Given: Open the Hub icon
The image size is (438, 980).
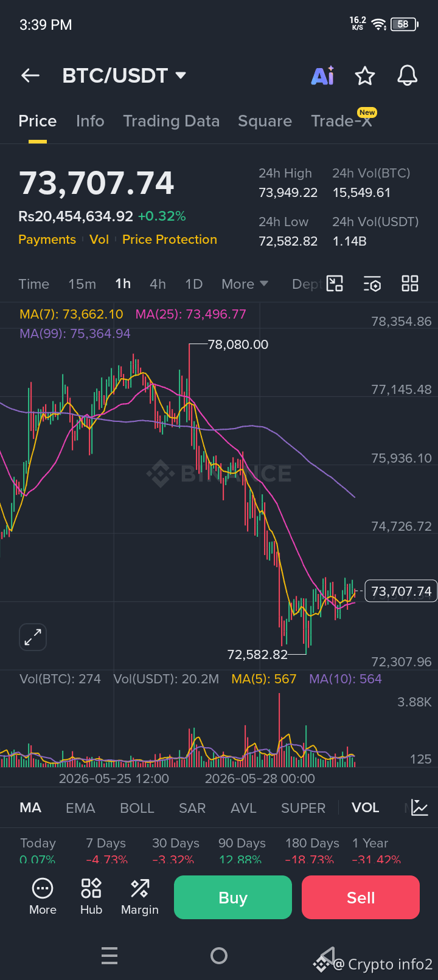Looking at the screenshot, I should click(x=91, y=897).
